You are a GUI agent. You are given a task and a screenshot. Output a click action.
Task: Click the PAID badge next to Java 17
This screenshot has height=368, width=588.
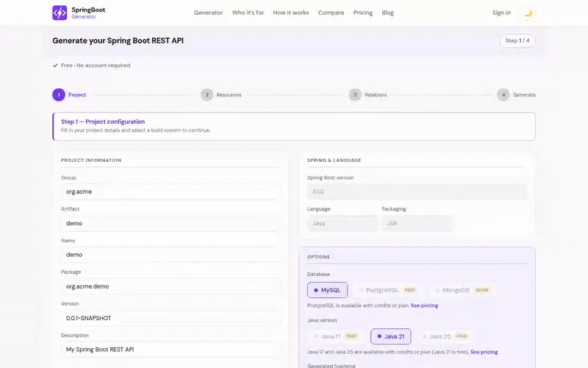351,336
